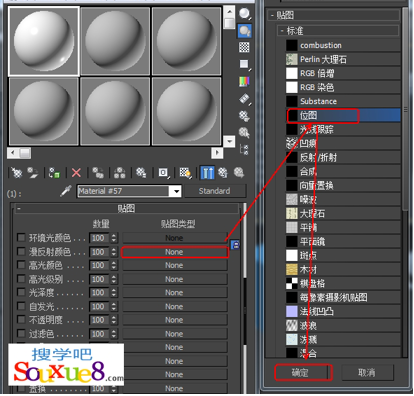
Task: Toggle the Backlight sample option
Action: [x=245, y=31]
